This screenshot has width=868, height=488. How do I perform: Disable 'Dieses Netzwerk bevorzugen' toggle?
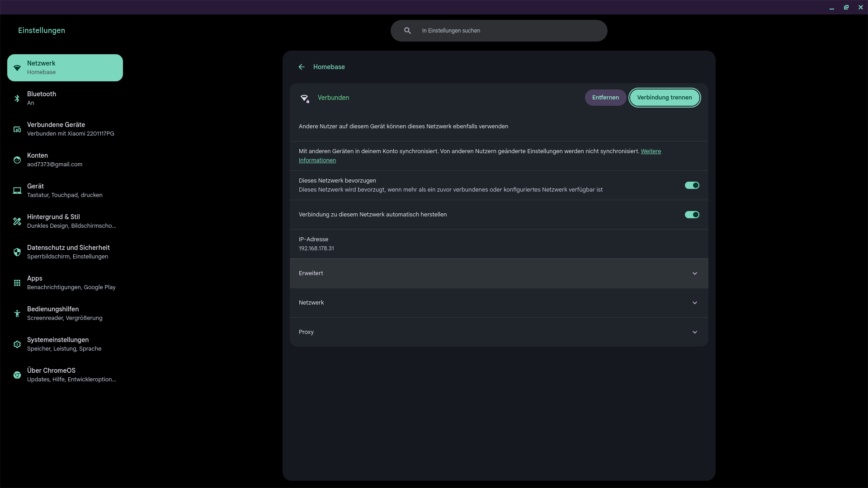[692, 185]
